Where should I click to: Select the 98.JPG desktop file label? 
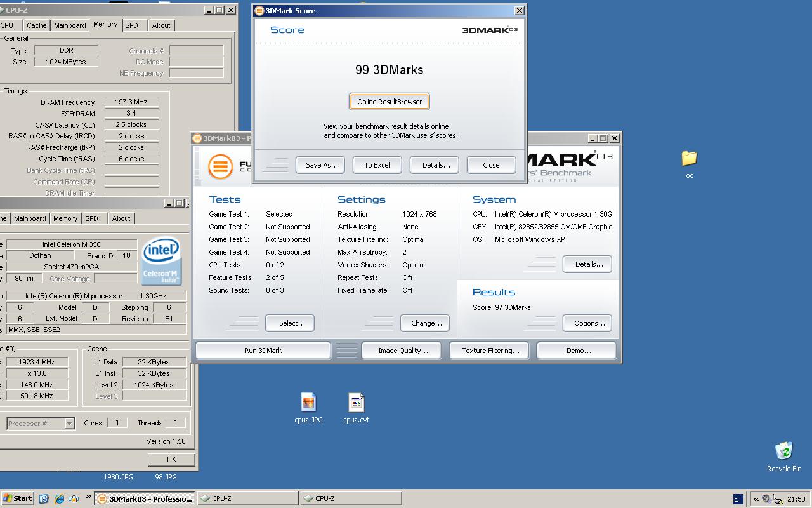point(166,477)
